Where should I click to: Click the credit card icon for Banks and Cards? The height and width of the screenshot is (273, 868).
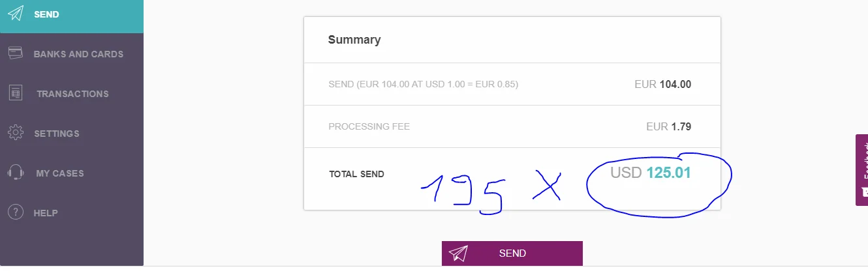click(16, 53)
